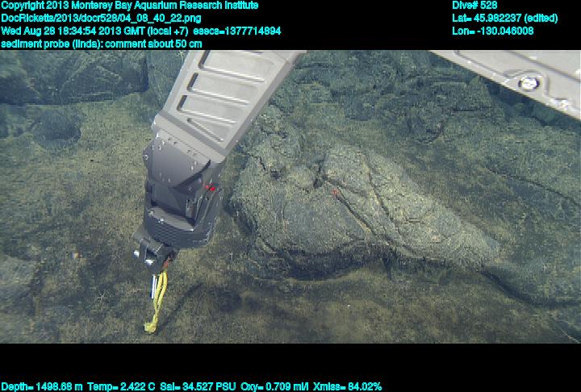Click the copyright text for Monterey Bay Aquarium Research Institute
581x392 pixels.
pos(130,6)
